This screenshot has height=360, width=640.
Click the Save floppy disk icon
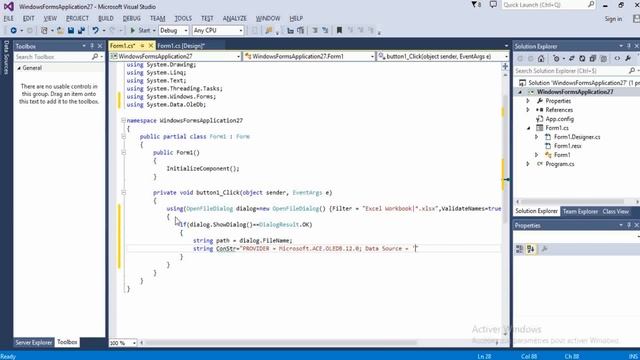pyautogui.click(x=71, y=31)
